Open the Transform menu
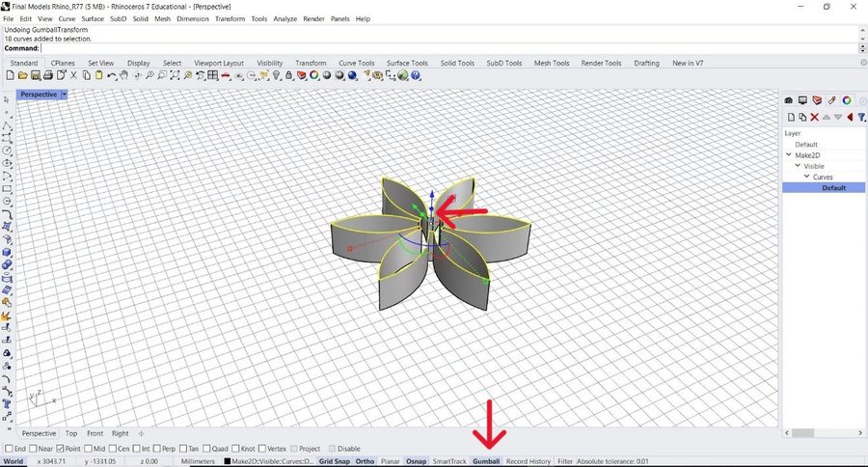This screenshot has height=467, width=868. pyautogui.click(x=230, y=19)
